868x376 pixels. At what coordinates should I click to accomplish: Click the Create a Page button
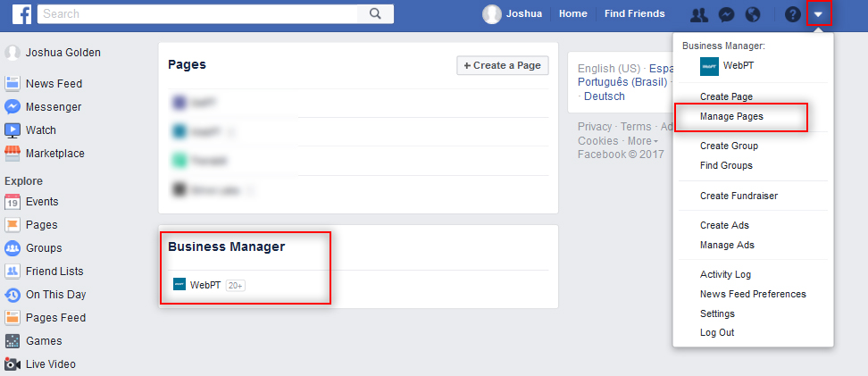(x=502, y=65)
